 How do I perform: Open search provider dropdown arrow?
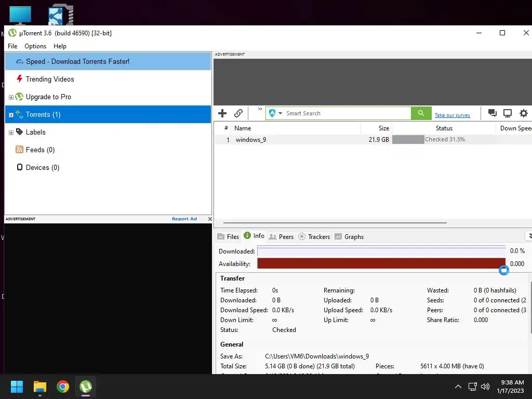click(280, 113)
